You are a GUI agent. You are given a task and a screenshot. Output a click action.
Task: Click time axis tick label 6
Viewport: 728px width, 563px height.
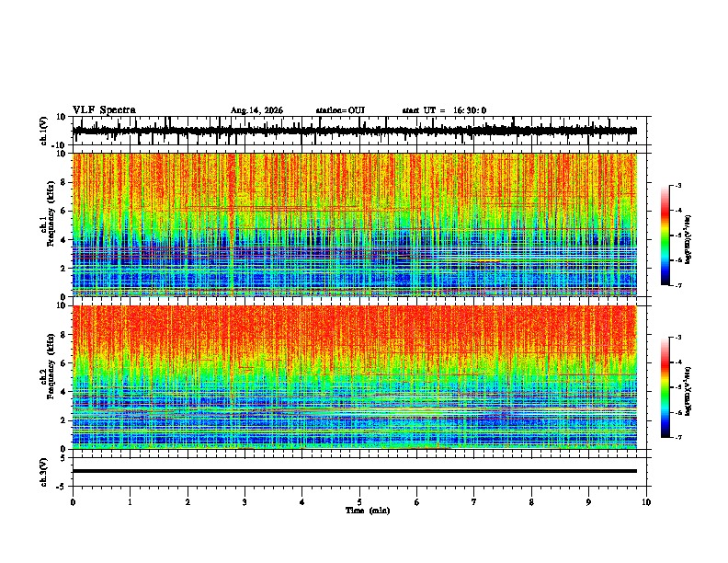(417, 501)
